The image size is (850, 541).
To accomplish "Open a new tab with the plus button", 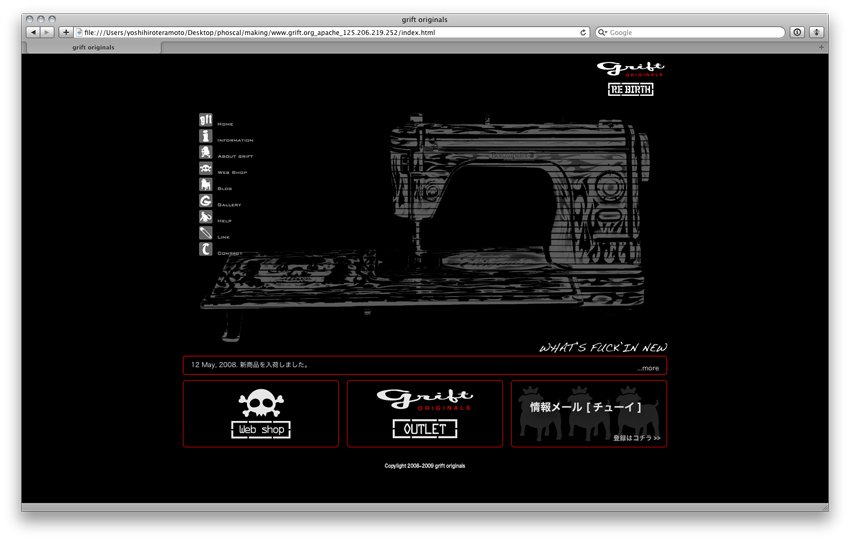I will 821,47.
